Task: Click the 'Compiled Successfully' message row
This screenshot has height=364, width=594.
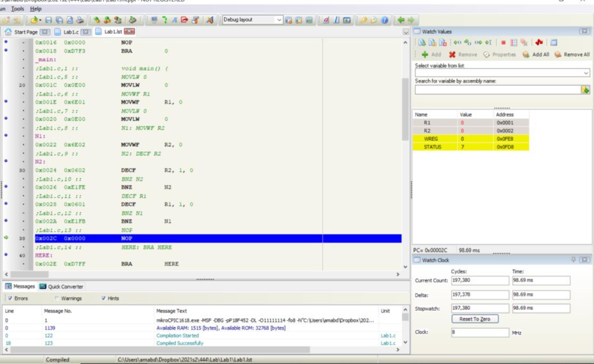Action: point(202,343)
